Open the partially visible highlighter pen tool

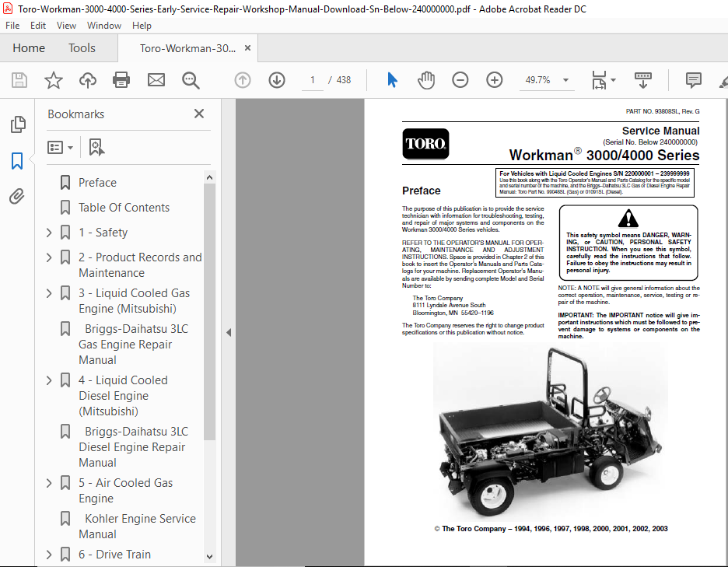point(723,82)
